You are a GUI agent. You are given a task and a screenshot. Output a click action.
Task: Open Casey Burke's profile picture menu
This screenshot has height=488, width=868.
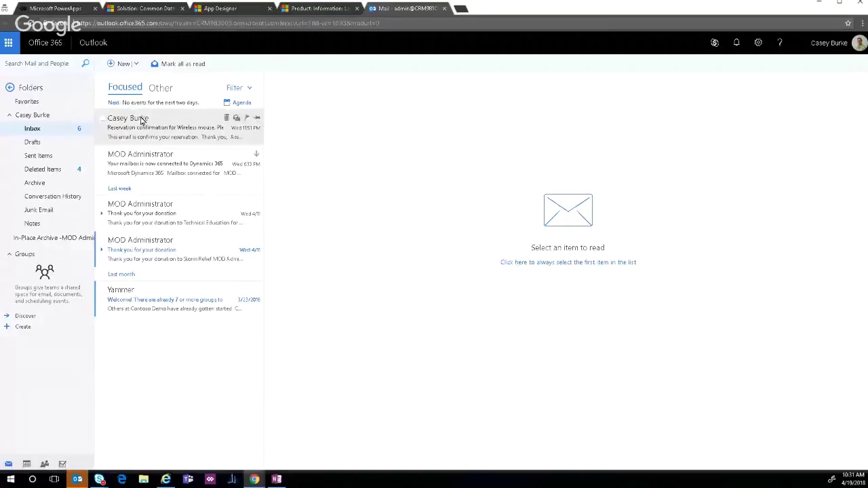tap(859, 43)
